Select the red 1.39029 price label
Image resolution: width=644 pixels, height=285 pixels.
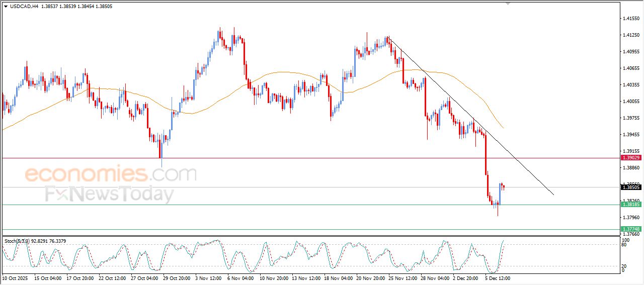(631, 158)
